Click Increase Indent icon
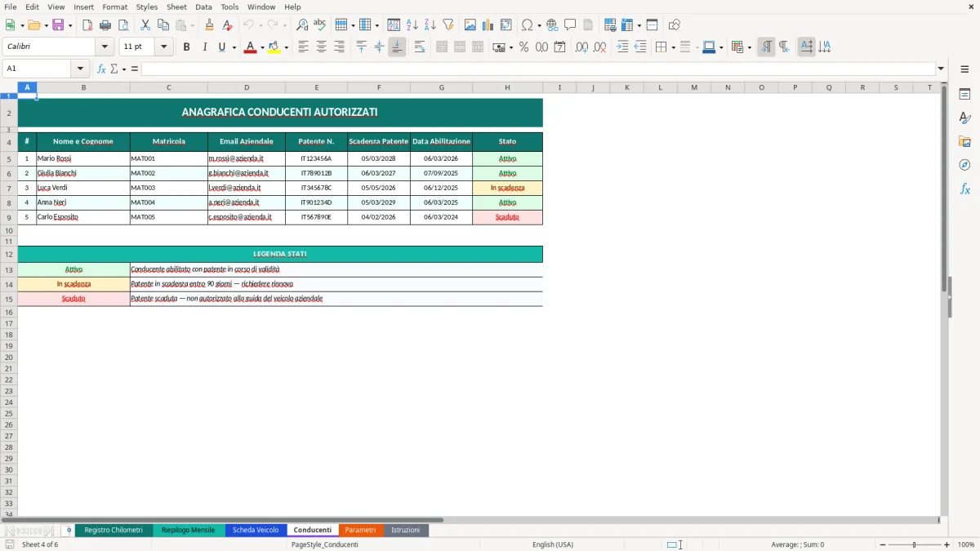This screenshot has height=551, width=980. pos(622,47)
